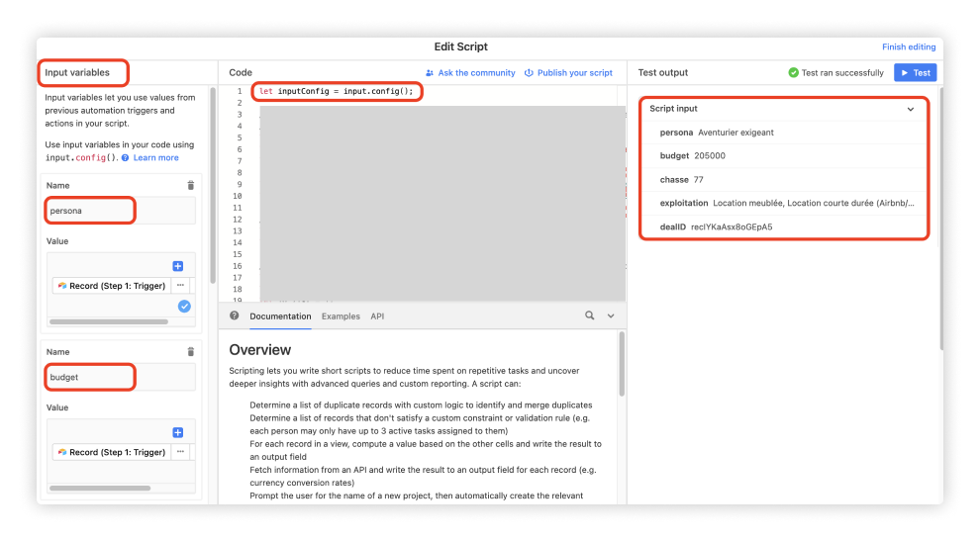The width and height of the screenshot is (980, 541).
Task: Select the budget Record (Step 1: Trigger) token
Action: pyautogui.click(x=111, y=452)
